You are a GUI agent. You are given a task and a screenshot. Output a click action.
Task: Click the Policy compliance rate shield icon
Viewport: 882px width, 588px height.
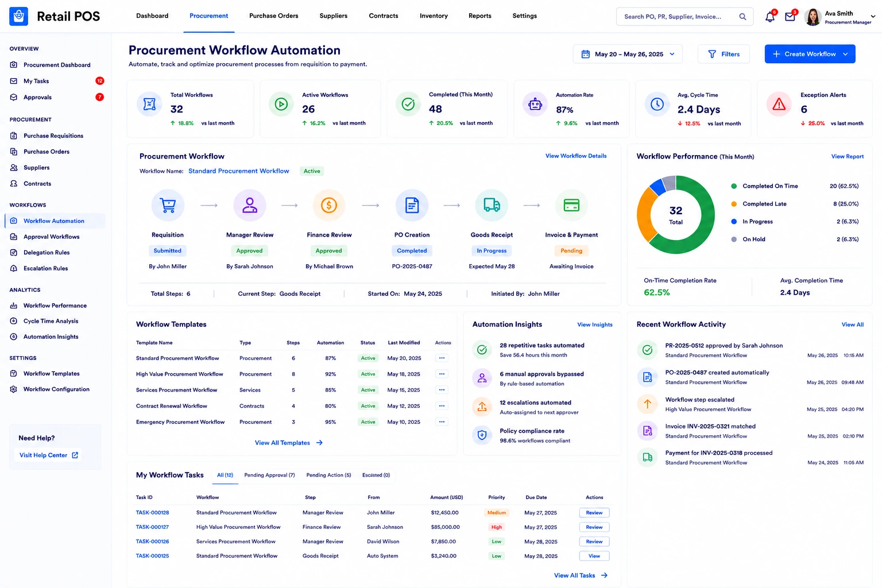tap(482, 435)
